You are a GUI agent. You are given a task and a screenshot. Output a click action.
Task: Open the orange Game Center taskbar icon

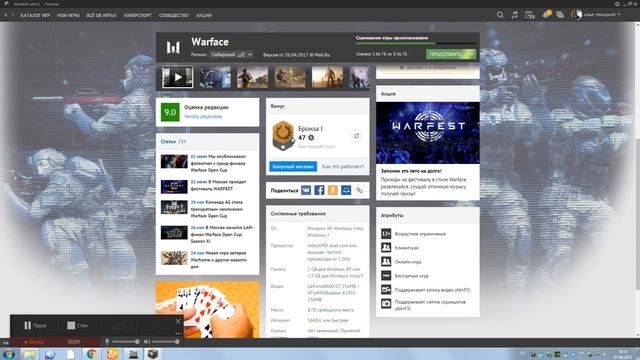pos(112,354)
